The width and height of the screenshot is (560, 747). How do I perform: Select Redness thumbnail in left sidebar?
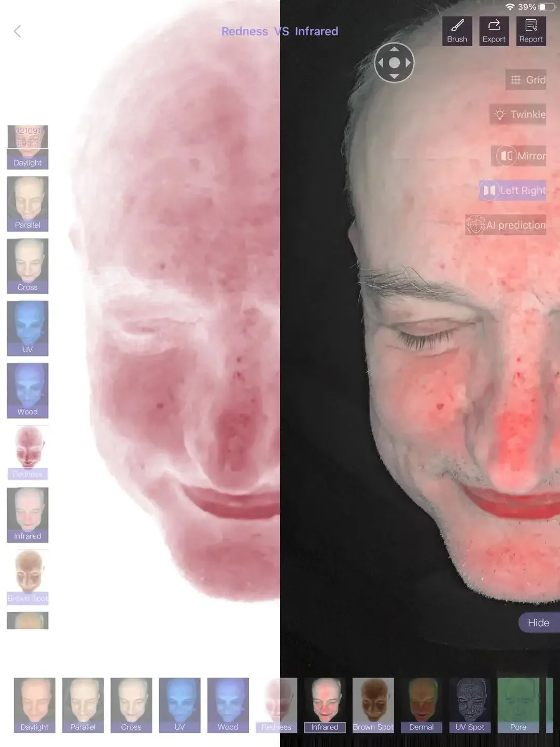(27, 453)
